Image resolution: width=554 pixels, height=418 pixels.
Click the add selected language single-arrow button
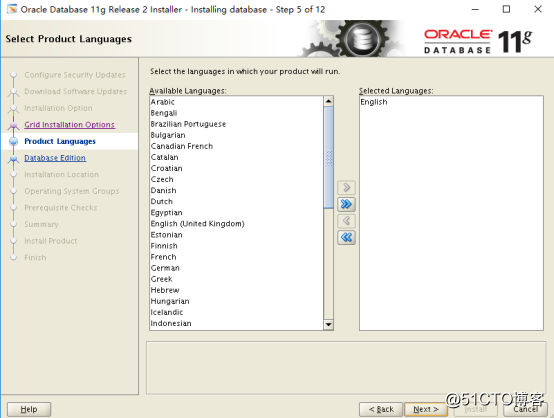(346, 188)
